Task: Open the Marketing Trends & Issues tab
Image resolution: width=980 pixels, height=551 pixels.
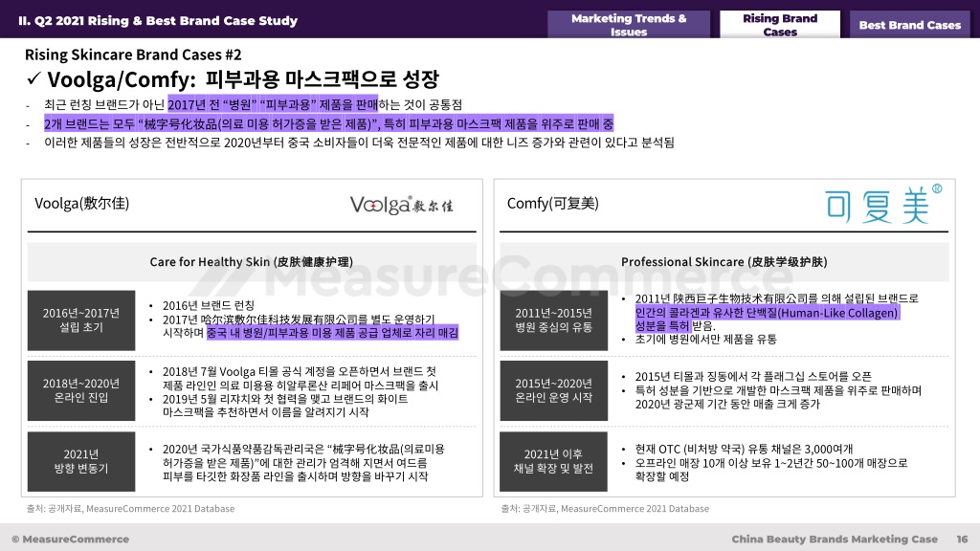Action: click(x=629, y=24)
